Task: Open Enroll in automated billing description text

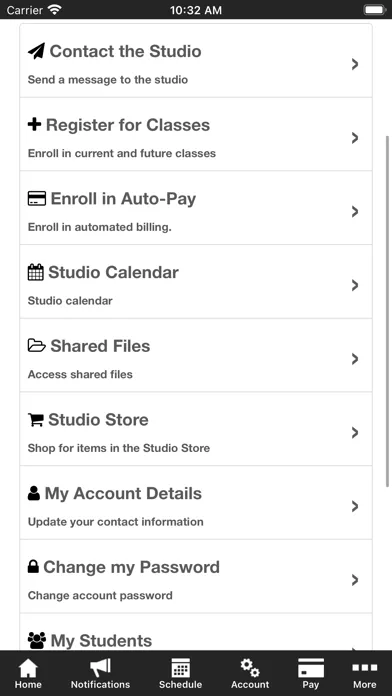Action: pos(100,227)
